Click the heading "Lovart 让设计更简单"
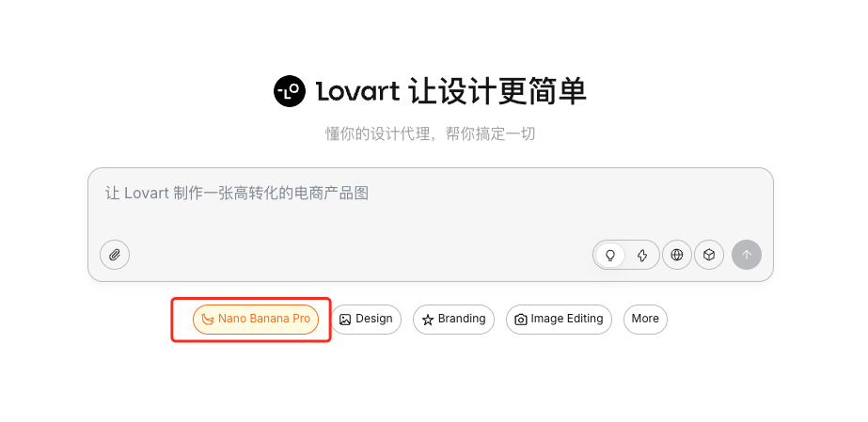This screenshot has height=422, width=868. click(x=451, y=91)
